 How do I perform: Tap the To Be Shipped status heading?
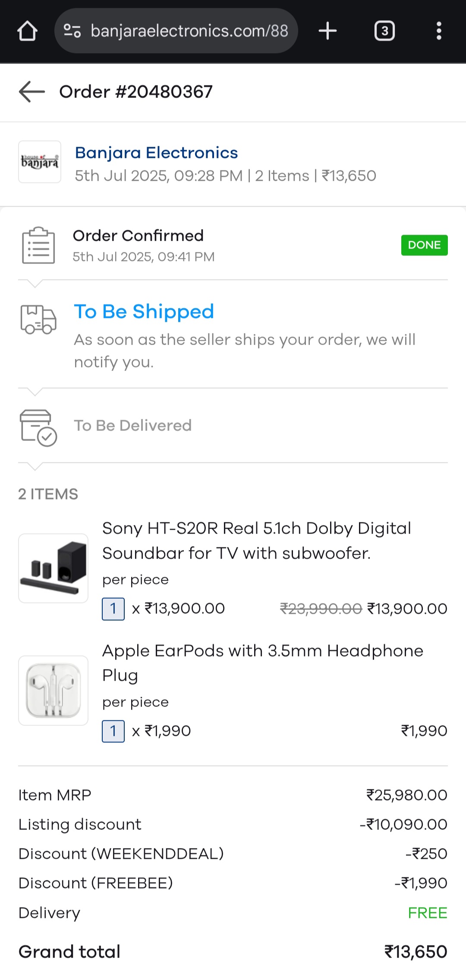[144, 311]
